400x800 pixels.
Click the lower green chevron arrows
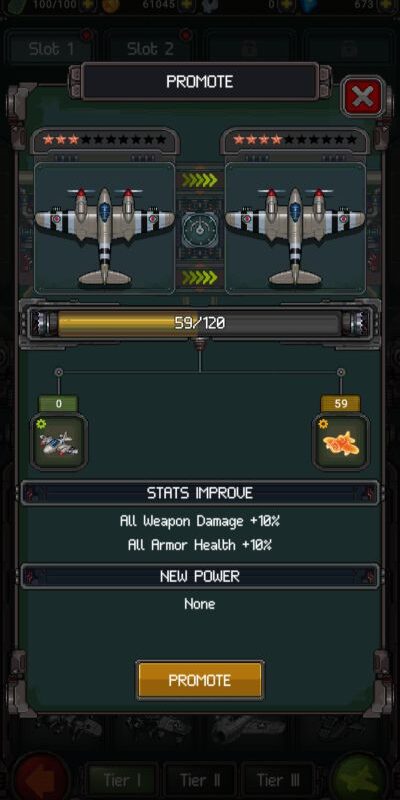pyautogui.click(x=200, y=277)
